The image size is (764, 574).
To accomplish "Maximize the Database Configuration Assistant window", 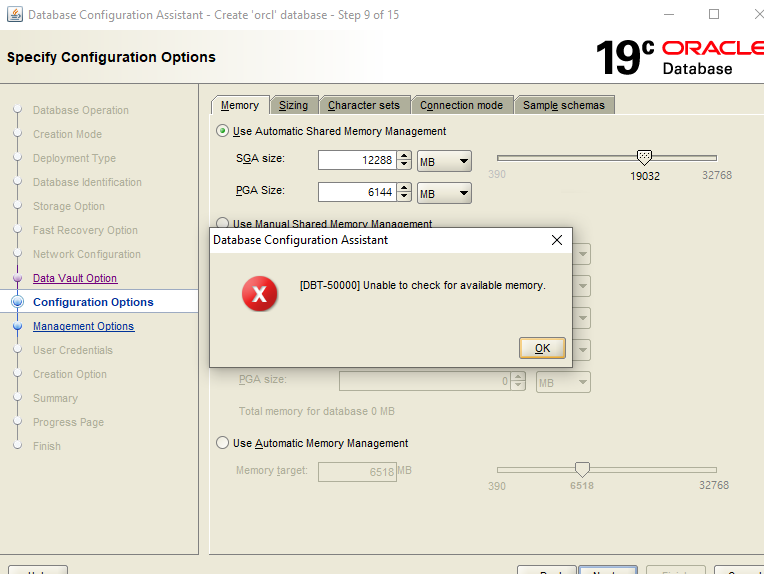I will [x=714, y=15].
